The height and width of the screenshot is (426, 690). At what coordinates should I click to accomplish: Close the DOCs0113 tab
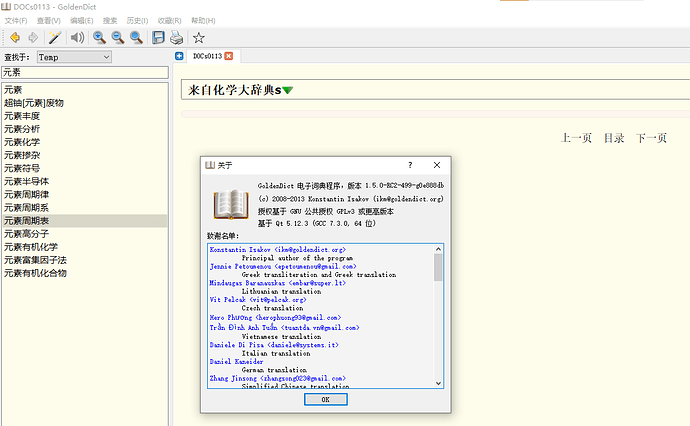pyautogui.click(x=229, y=56)
